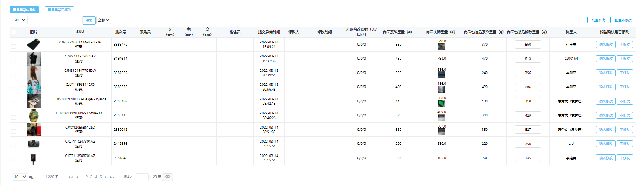Switch to 重量异常已修改 tab
The image size is (644, 185).
[59, 10]
